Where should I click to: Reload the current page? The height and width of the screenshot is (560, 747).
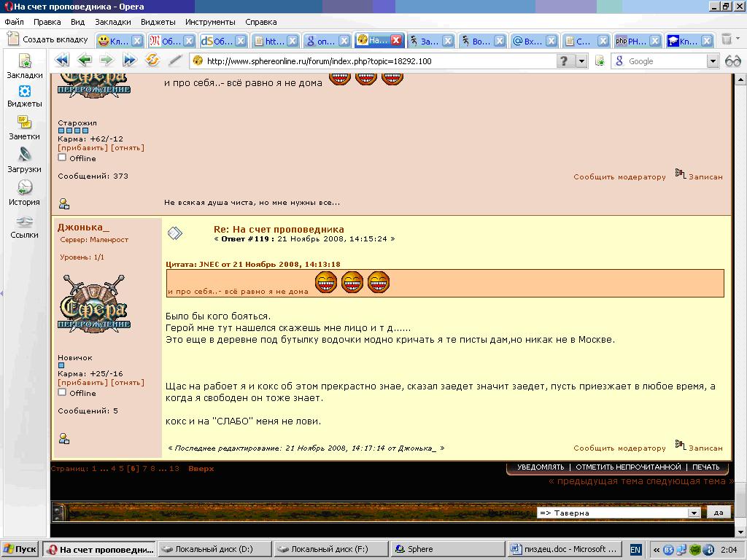pos(152,61)
